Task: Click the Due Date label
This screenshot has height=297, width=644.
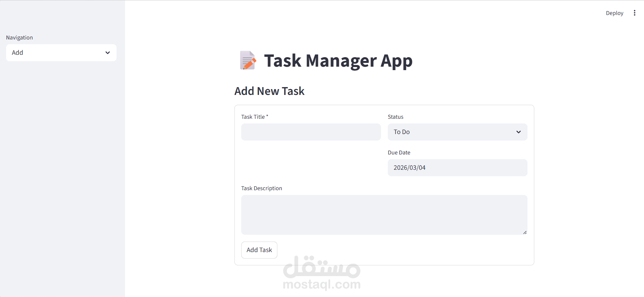Action: click(x=399, y=152)
